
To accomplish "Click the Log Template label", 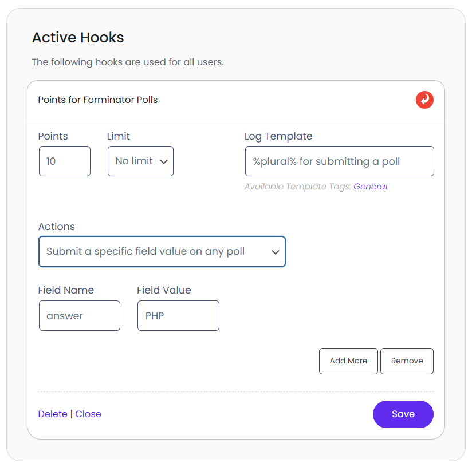I will coord(278,136).
